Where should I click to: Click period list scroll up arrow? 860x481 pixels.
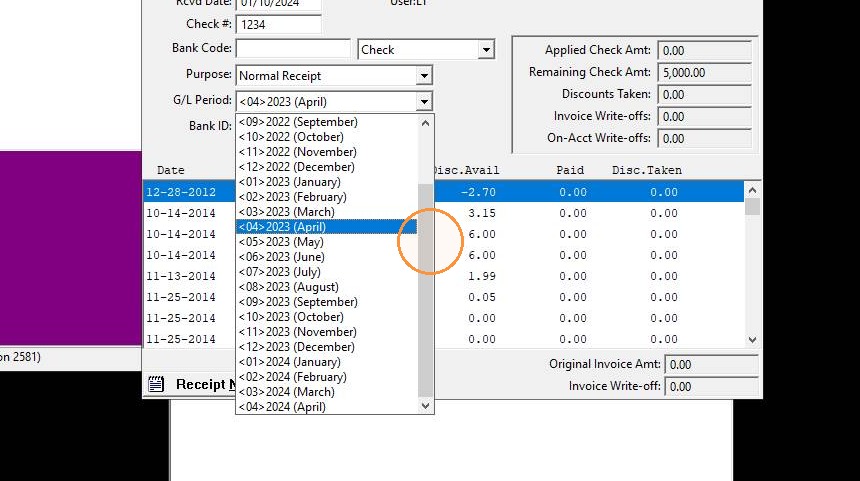pos(426,123)
